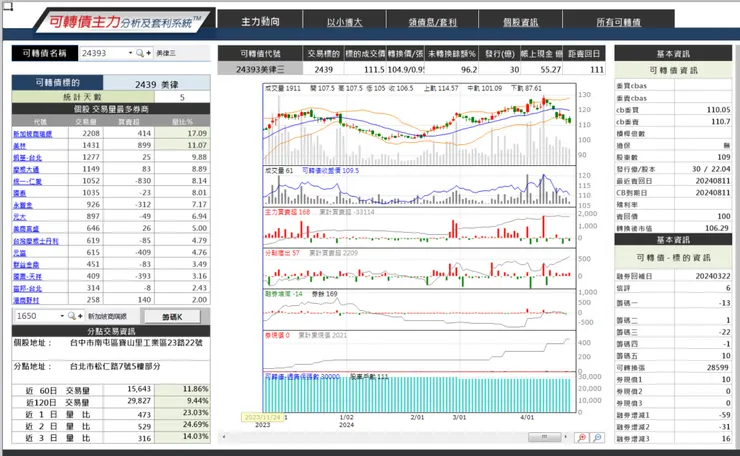
Task: Open the 元大 broker link in the 897 row
Action: [x=19, y=217]
